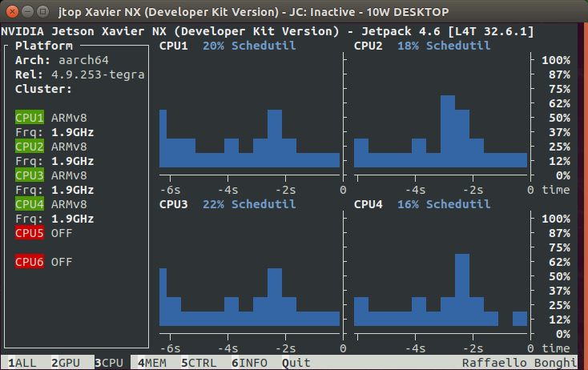Click the green CPU4 label

pyautogui.click(x=30, y=204)
